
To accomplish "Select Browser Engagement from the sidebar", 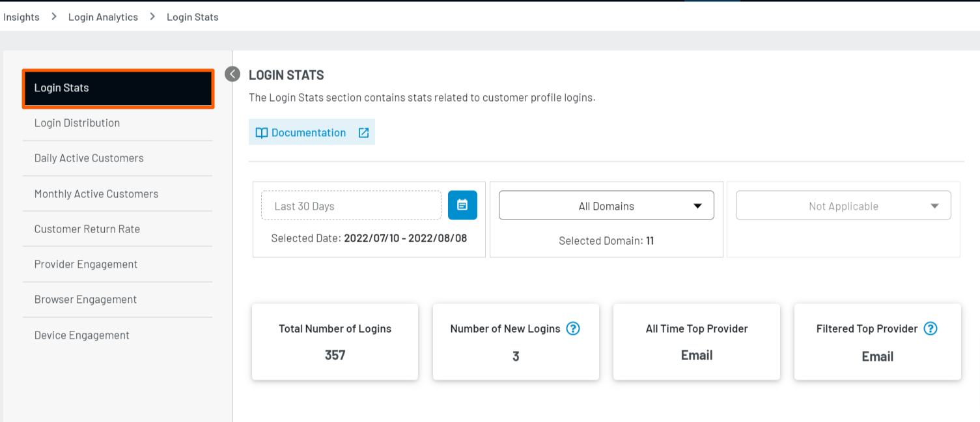I will point(85,299).
